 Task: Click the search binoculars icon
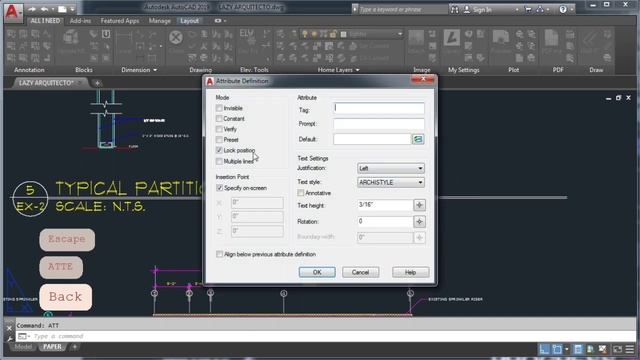click(x=455, y=9)
